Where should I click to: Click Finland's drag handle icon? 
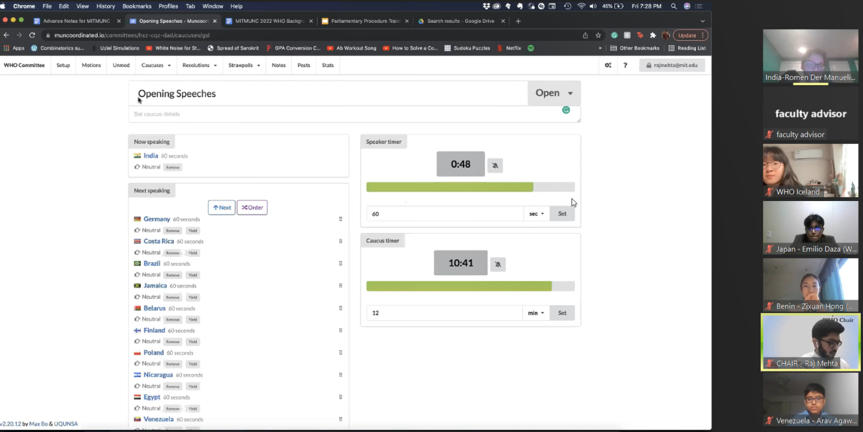coord(341,330)
